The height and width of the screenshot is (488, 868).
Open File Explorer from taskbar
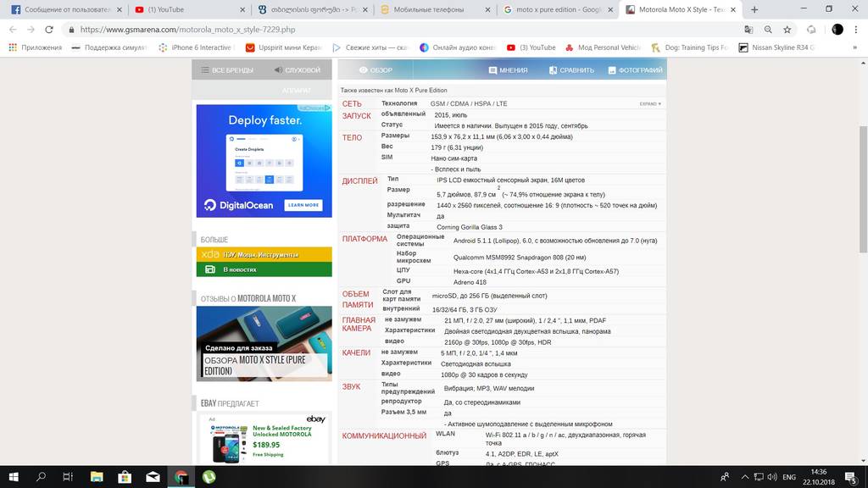(97, 477)
